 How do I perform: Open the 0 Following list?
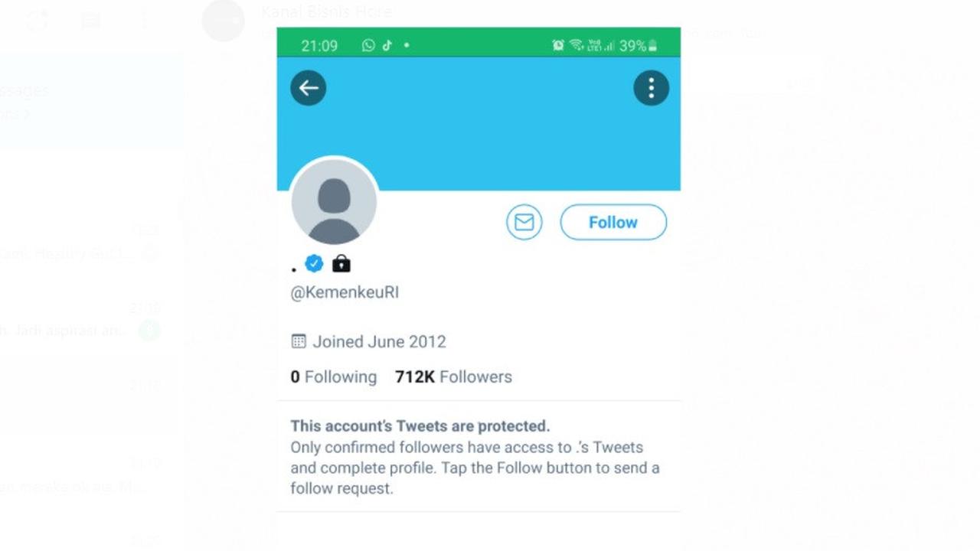click(333, 377)
